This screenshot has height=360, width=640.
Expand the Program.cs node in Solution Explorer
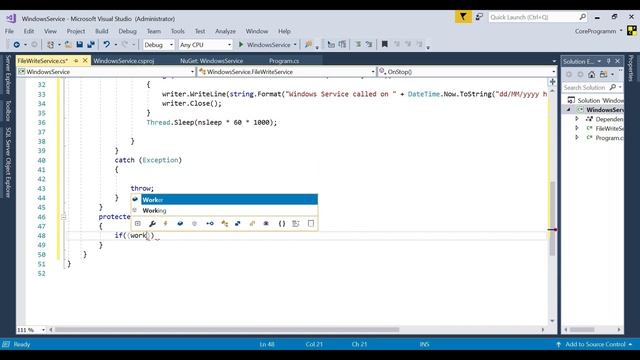[x=577, y=138]
